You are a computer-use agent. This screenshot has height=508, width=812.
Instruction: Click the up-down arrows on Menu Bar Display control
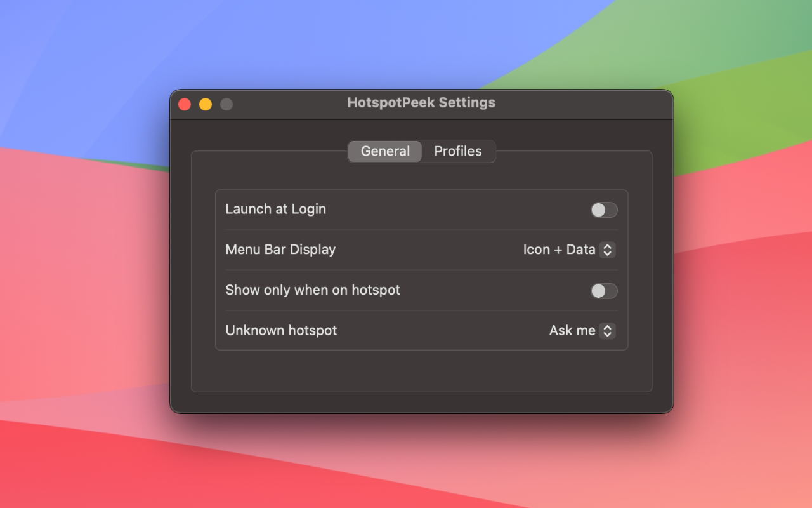608,250
